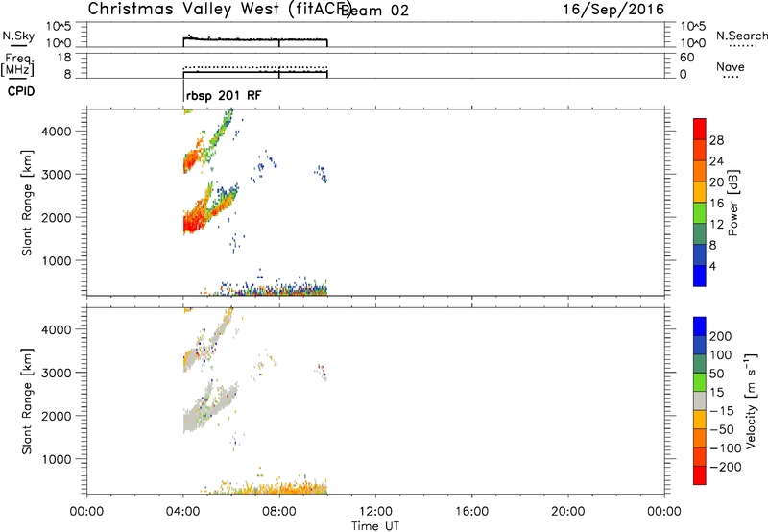Viewport: 768px width, 532px height.
Task: Click the '08:00' time tick label
Action: click(279, 512)
